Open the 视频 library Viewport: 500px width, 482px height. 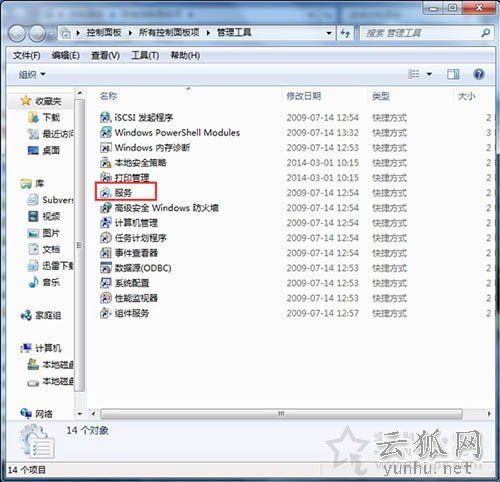coord(44,216)
